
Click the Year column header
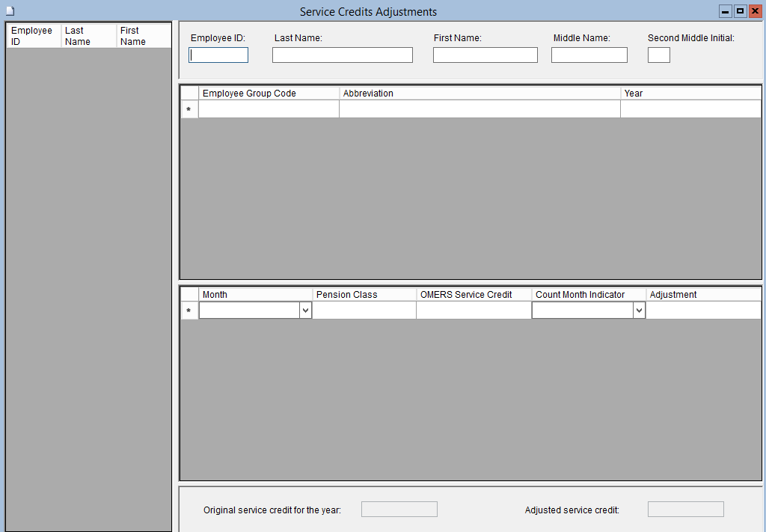pos(690,94)
